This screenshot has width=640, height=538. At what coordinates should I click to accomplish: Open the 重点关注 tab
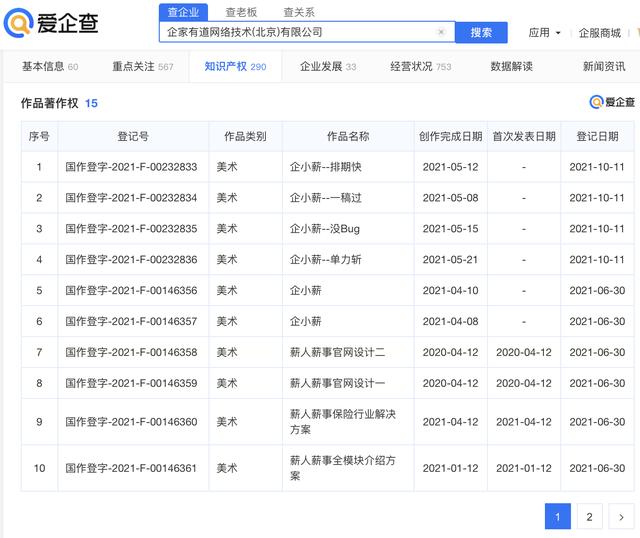point(143,67)
